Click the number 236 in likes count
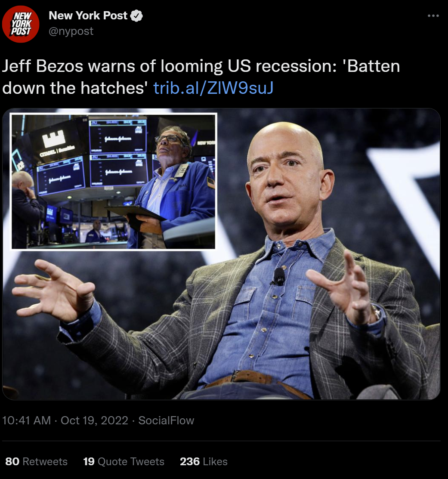Image resolution: width=448 pixels, height=479 pixels. (190, 461)
